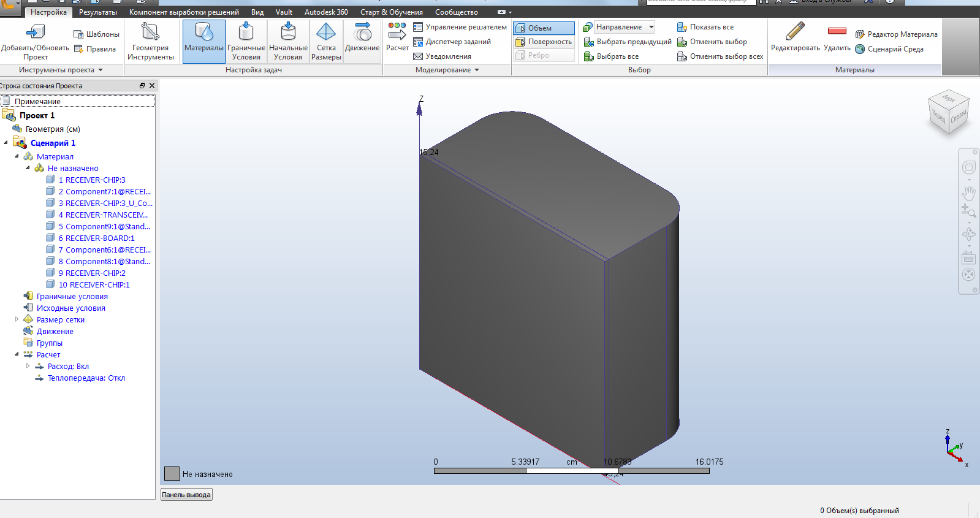The image size is (980, 518).
Task: Open Граничные Условия boundary conditions tool
Action: (x=246, y=32)
